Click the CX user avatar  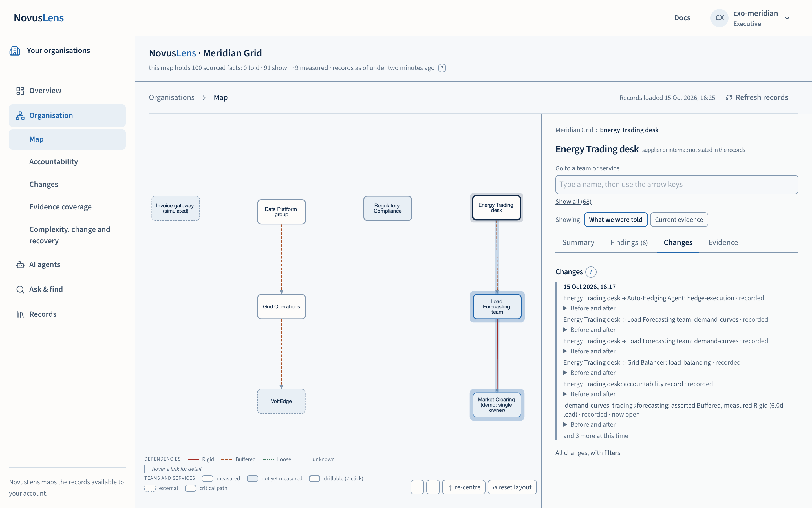(720, 18)
